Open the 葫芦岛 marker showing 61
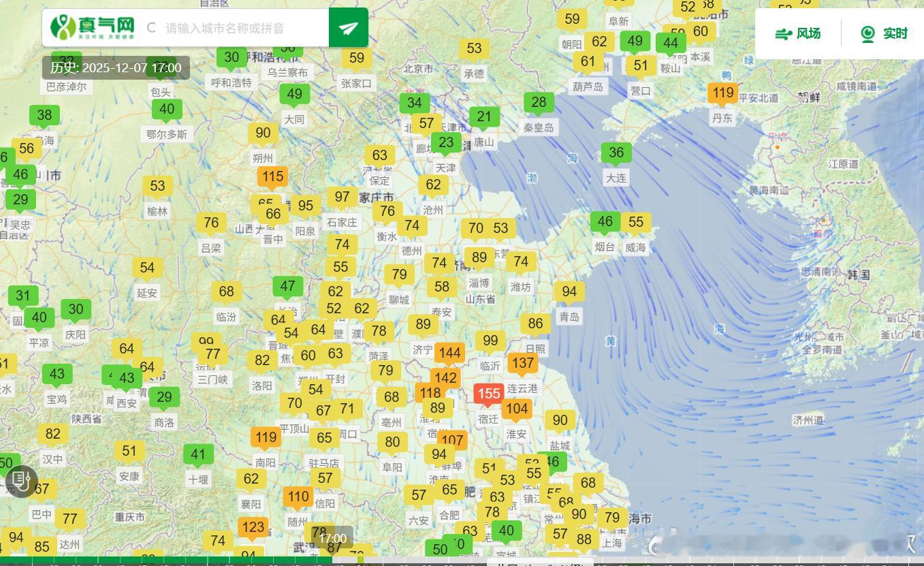 tap(588, 62)
